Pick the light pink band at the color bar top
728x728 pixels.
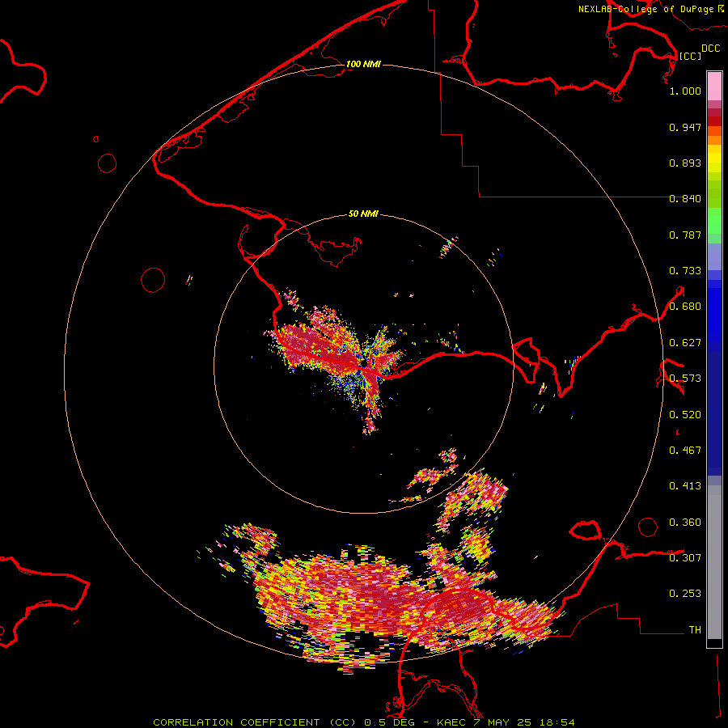pyautogui.click(x=714, y=86)
